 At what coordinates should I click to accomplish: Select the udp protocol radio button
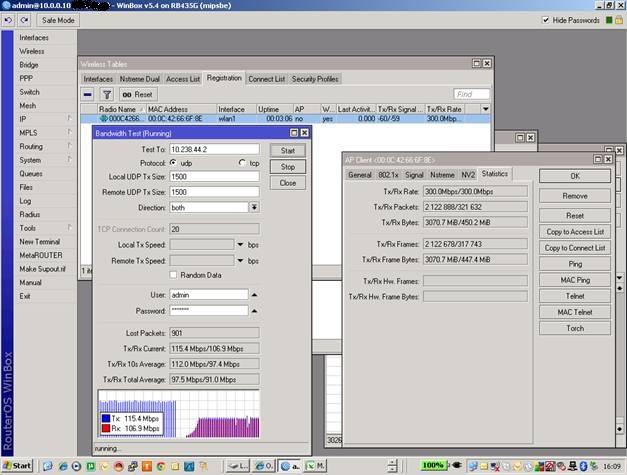point(173,163)
